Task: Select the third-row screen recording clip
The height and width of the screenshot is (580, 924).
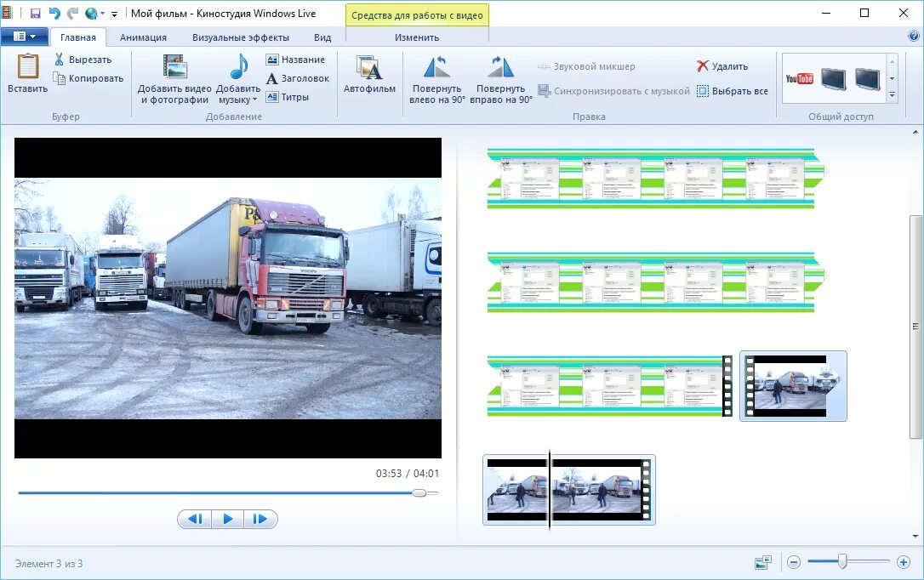Action: coord(609,386)
